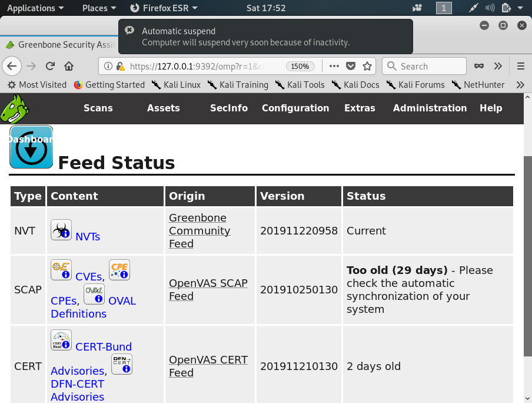Open the Getting Started bookmark

click(109, 85)
